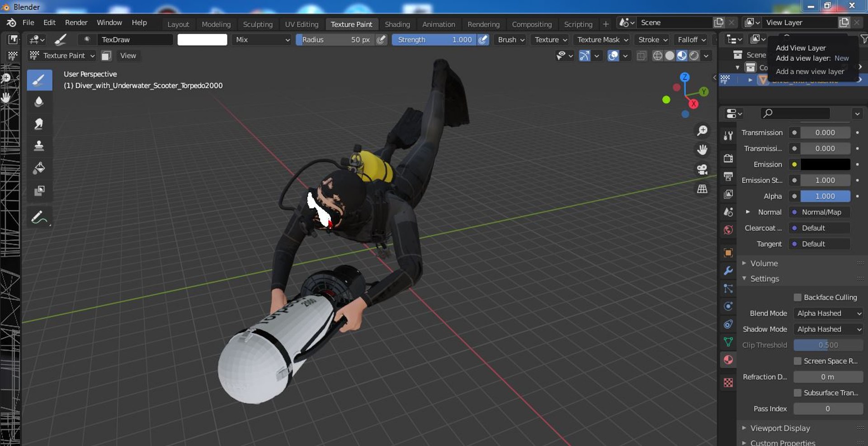Expand the Volume panel
868x446 pixels.
pyautogui.click(x=764, y=263)
